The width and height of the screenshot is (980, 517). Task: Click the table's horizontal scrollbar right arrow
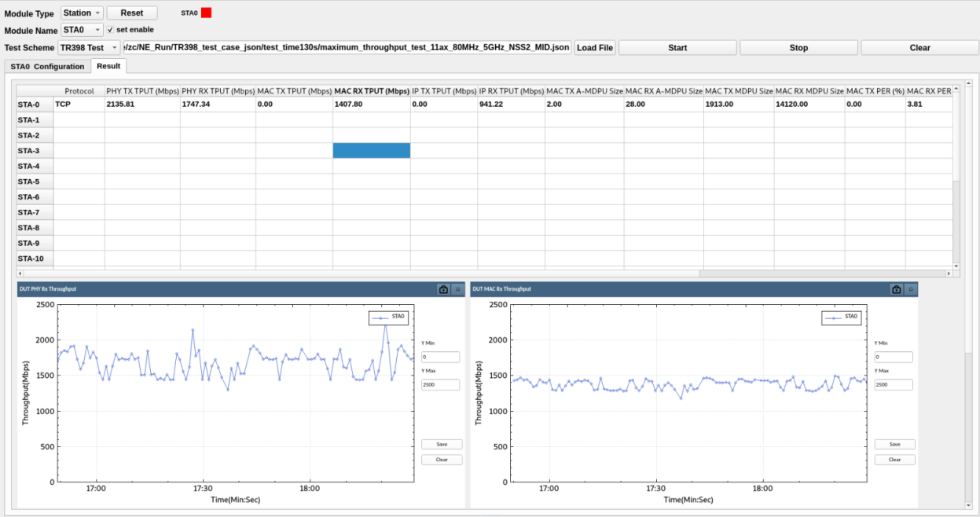pyautogui.click(x=949, y=273)
